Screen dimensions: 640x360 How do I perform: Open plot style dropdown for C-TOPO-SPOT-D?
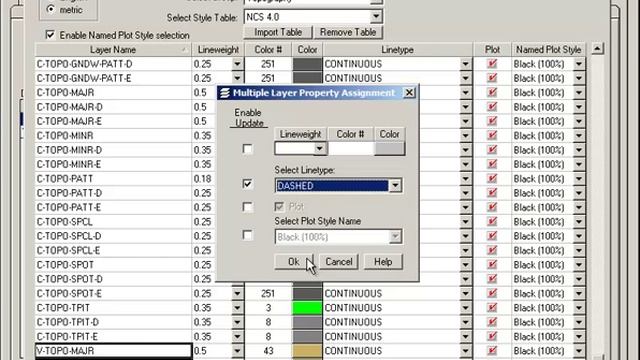(x=579, y=279)
